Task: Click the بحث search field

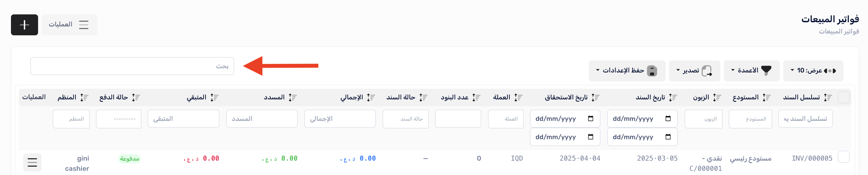Action: tap(132, 66)
